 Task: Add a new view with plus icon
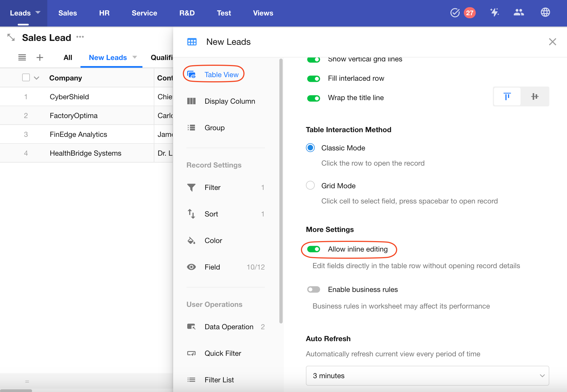coord(40,58)
